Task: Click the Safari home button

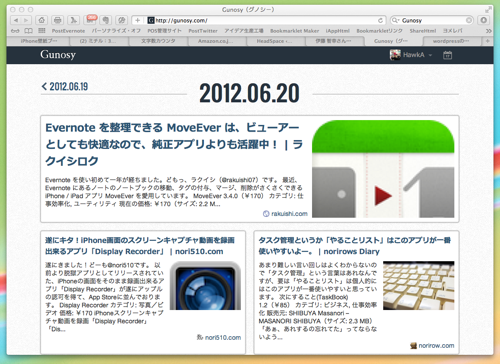Action: (42, 20)
